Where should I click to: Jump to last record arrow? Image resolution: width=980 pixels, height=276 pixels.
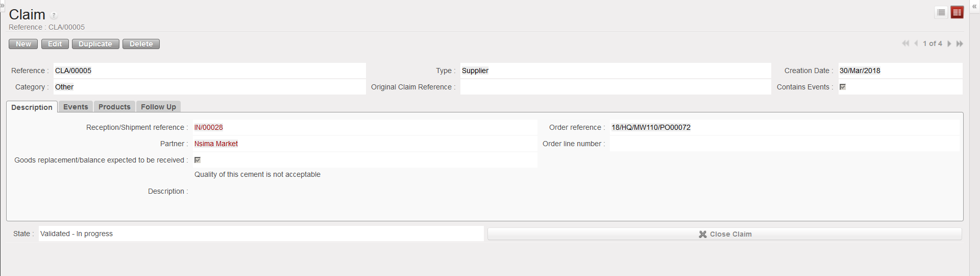pyautogui.click(x=960, y=43)
